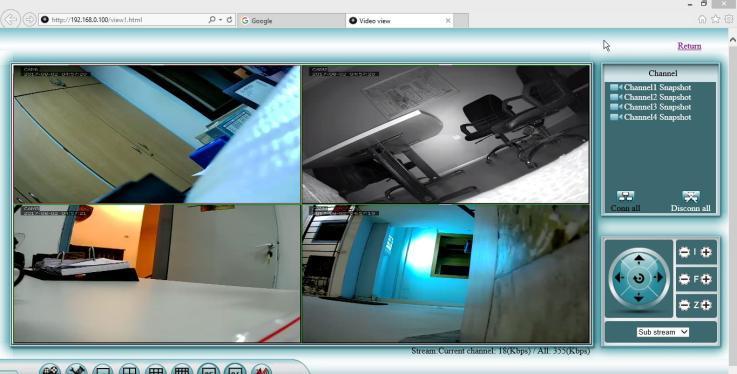Select four-window grid layout icon
The width and height of the screenshot is (737, 374).
point(129,370)
